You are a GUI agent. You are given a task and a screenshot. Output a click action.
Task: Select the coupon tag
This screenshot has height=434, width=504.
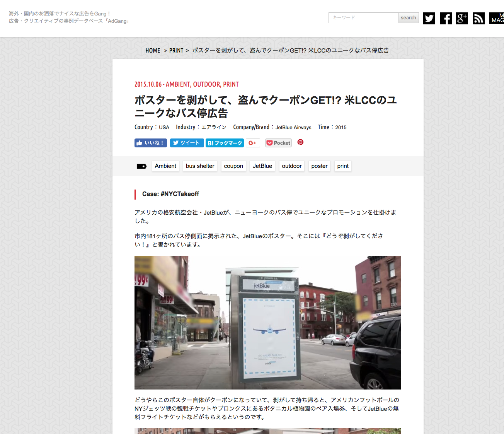pos(233,166)
